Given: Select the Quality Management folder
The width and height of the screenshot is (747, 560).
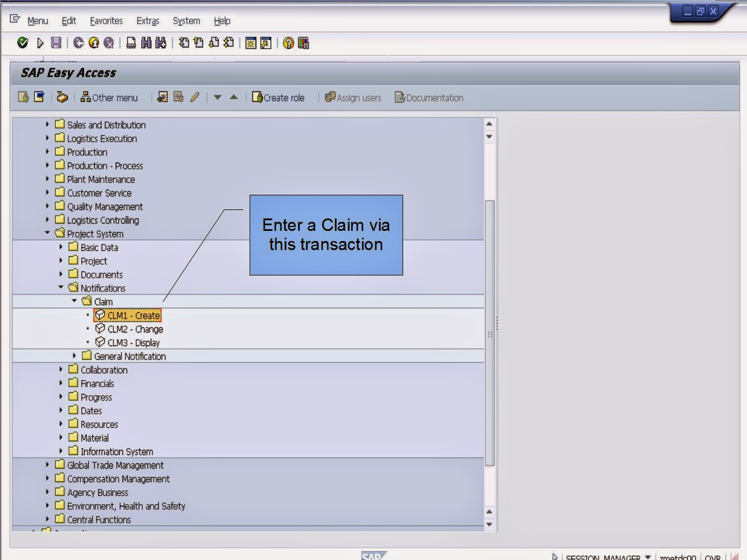Looking at the screenshot, I should point(99,207).
